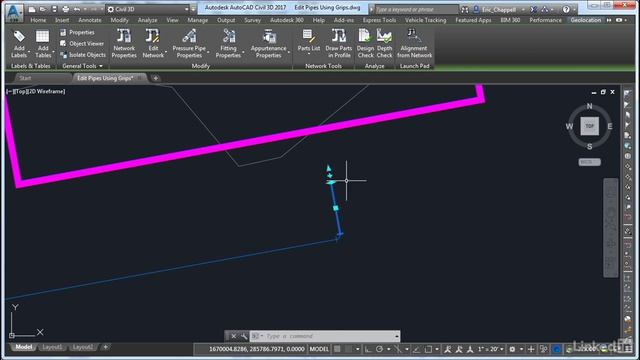Open the Survey ribbon tab

click(x=252, y=20)
